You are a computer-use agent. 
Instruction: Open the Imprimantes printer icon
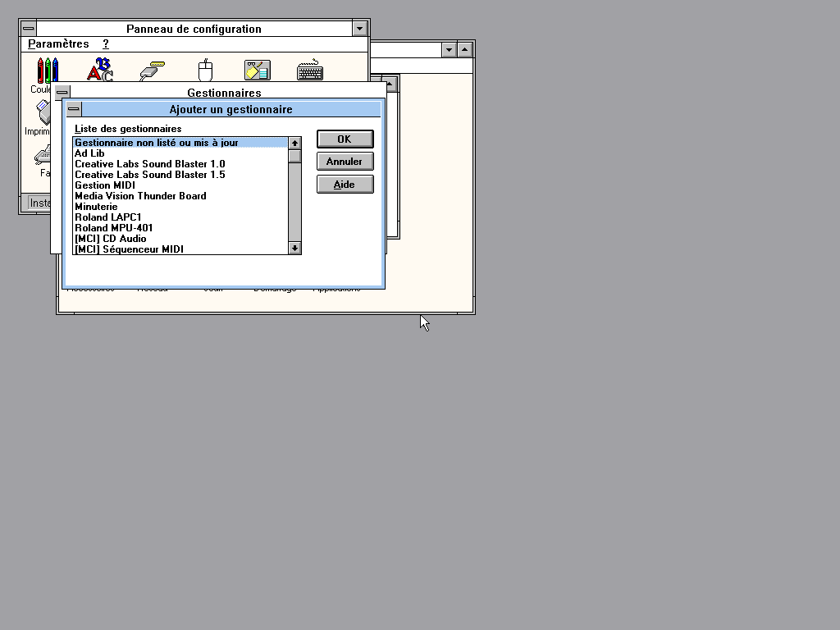click(x=43, y=112)
